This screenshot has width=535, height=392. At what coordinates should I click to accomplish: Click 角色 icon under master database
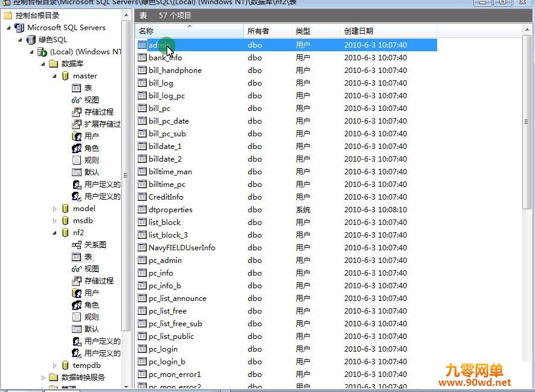click(77, 148)
